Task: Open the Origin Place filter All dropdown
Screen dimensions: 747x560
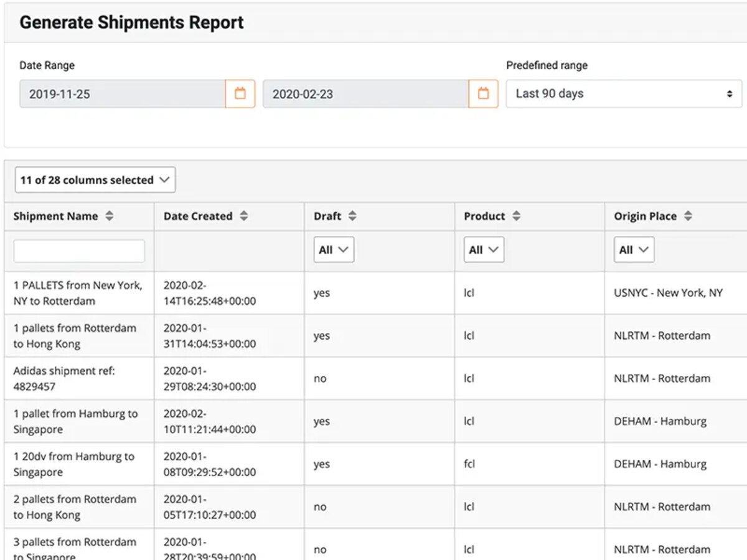Action: click(634, 250)
